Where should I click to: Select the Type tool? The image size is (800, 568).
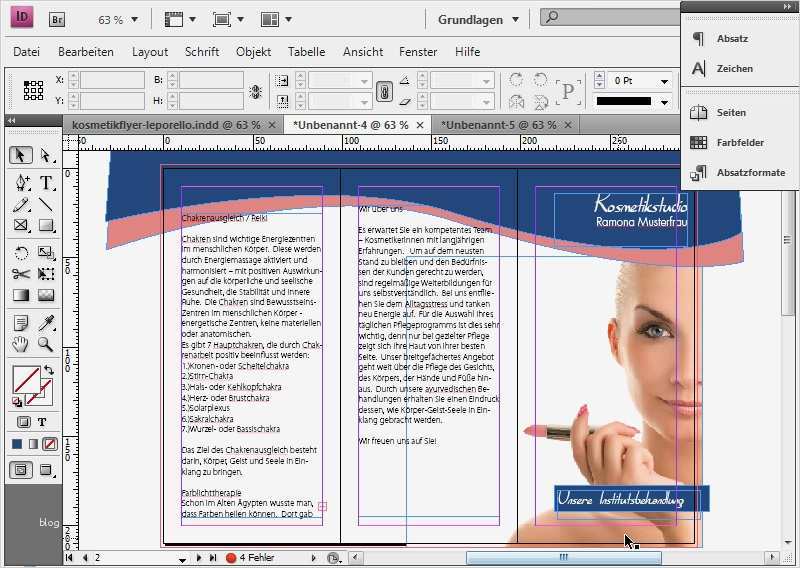click(46, 182)
